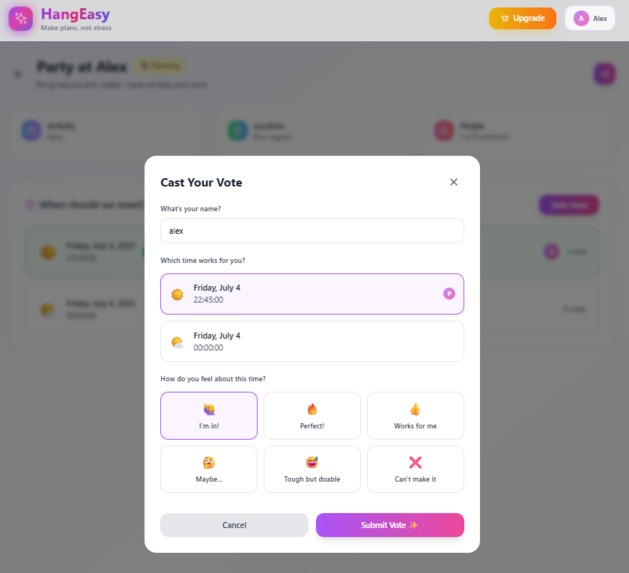Click the Cancel button
629x573 pixels.
tap(234, 525)
